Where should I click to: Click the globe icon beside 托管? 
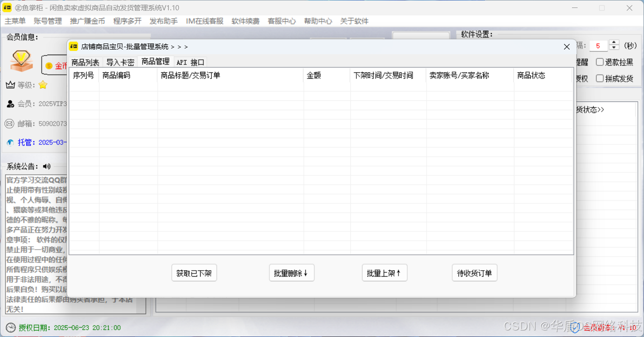pos(10,143)
